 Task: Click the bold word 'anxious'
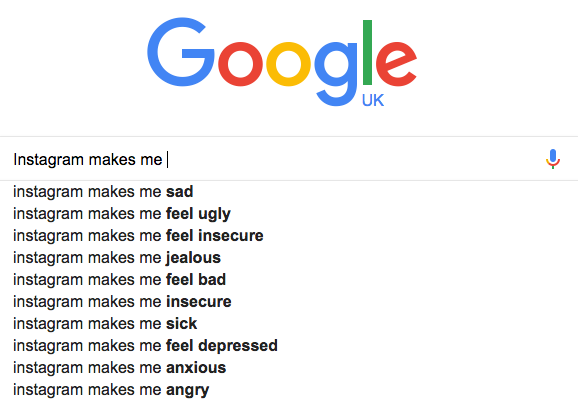(196, 368)
